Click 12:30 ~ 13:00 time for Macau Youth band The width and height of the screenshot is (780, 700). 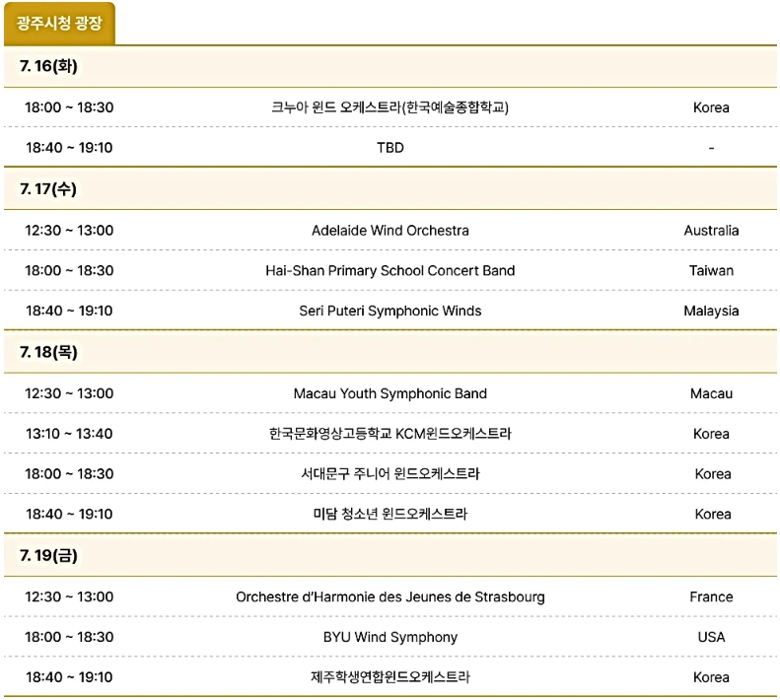(69, 393)
